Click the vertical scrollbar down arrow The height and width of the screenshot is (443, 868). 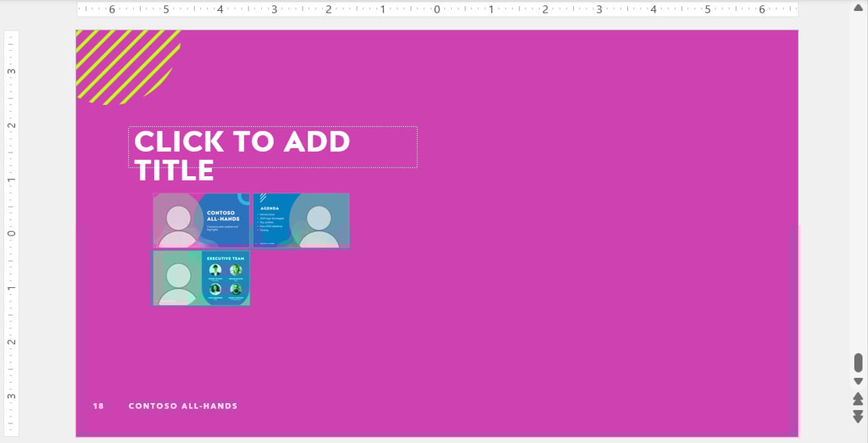(858, 381)
